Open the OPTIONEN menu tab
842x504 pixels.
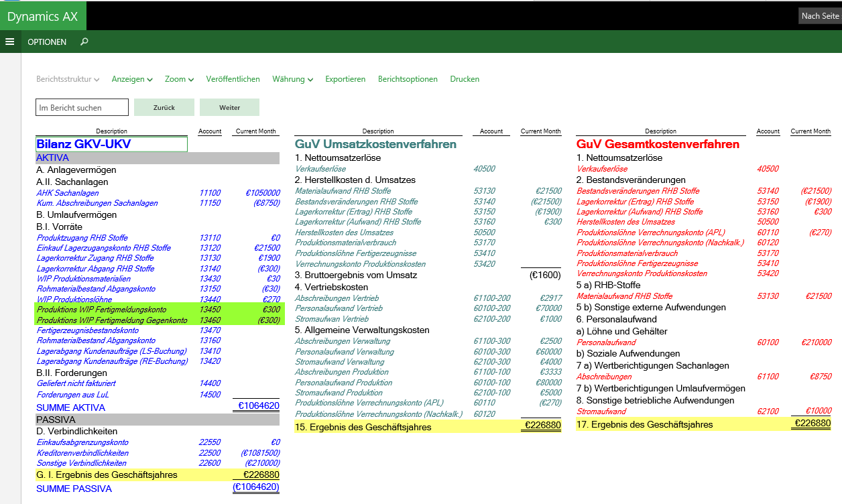[47, 42]
